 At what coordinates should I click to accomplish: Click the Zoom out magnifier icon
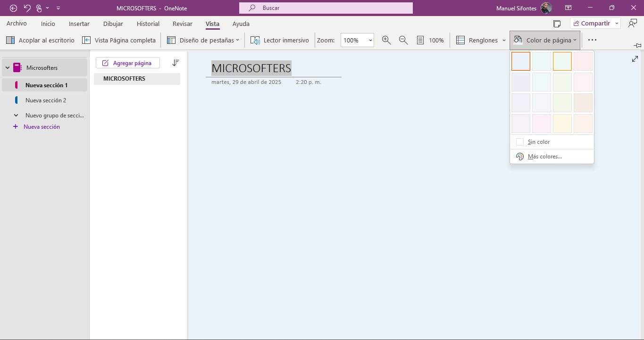point(403,41)
